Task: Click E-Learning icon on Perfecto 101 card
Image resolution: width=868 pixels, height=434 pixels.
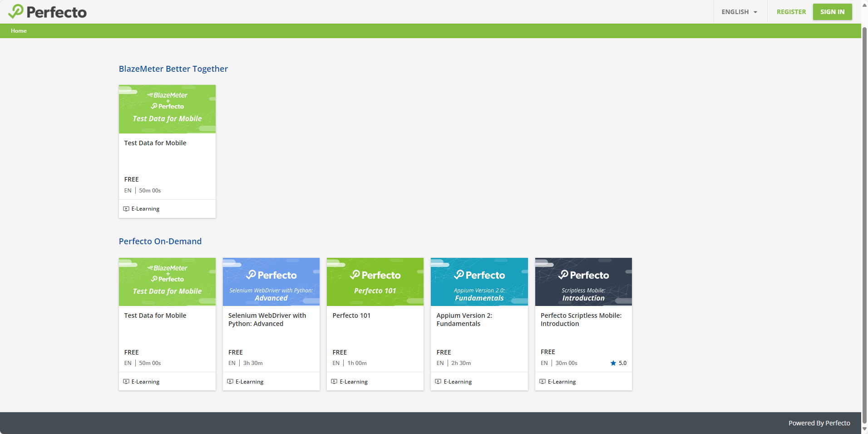Action: point(334,381)
